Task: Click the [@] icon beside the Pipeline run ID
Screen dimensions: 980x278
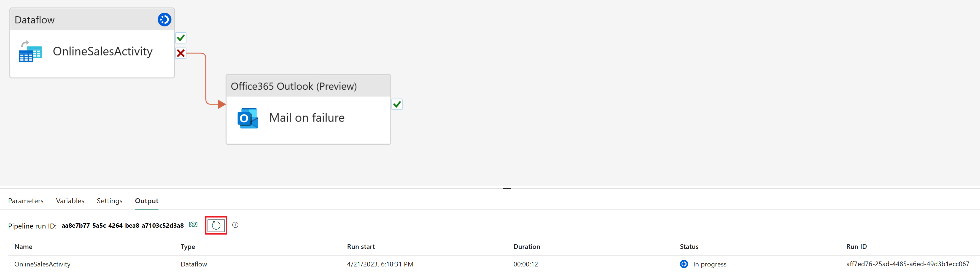Action: tap(192, 224)
